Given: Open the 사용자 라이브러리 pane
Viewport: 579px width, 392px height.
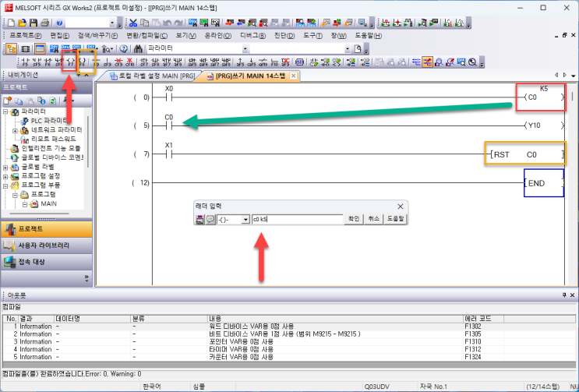Looking at the screenshot, I should 47,245.
